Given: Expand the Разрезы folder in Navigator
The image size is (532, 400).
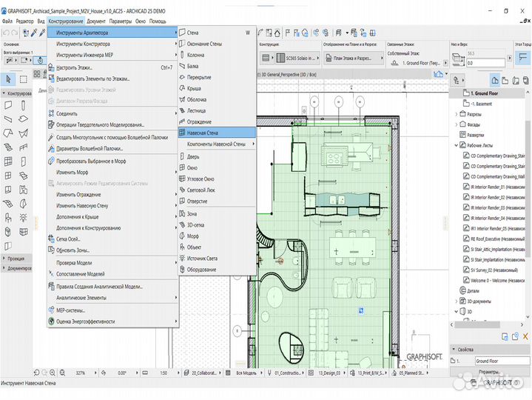Looking at the screenshot, I should [456, 114].
